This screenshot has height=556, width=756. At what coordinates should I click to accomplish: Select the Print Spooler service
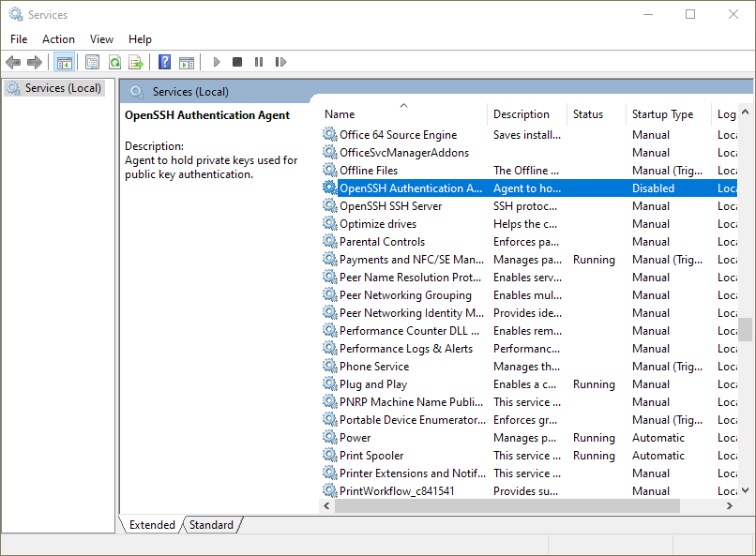[371, 456]
